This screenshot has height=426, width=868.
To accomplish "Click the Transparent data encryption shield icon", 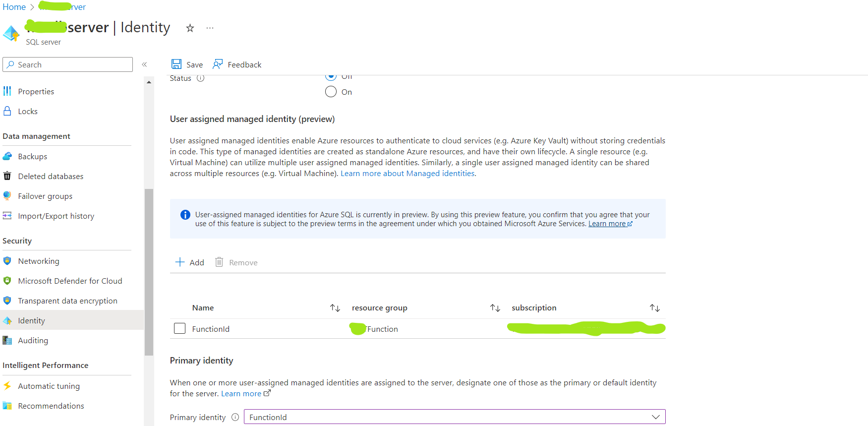I will coord(7,301).
